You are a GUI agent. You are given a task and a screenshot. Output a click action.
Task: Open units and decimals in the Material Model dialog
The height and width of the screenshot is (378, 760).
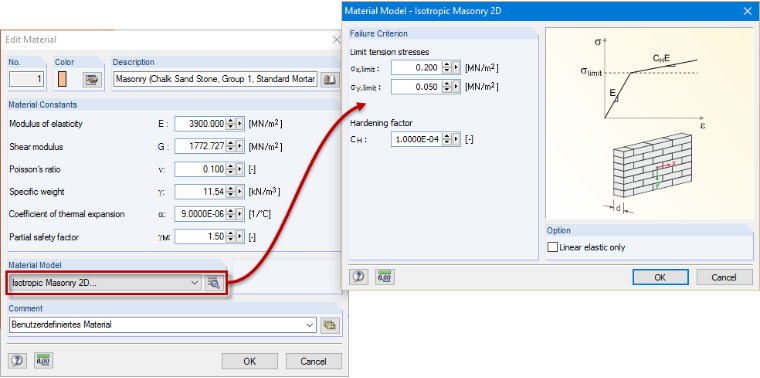pyautogui.click(x=384, y=277)
